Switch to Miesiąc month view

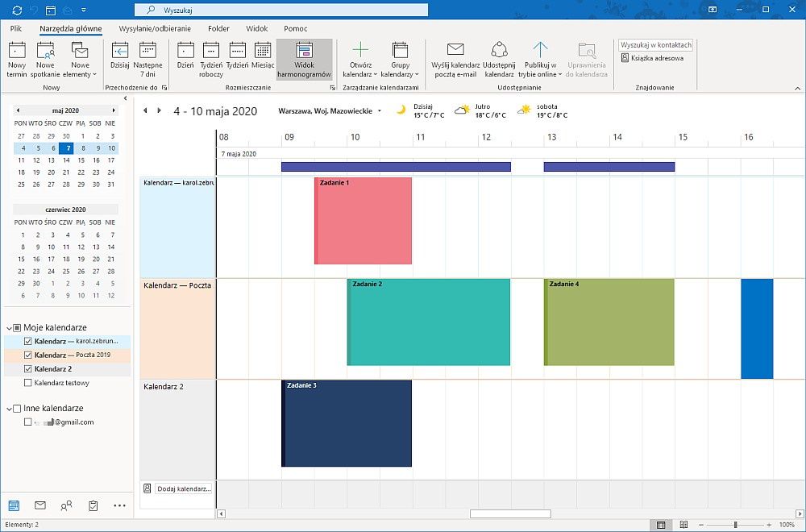click(263, 56)
